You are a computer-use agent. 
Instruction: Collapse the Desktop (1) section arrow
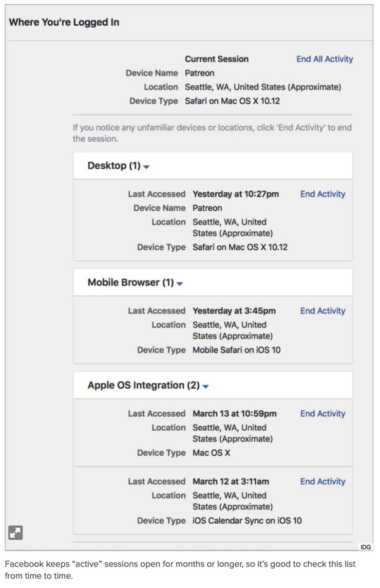click(147, 166)
